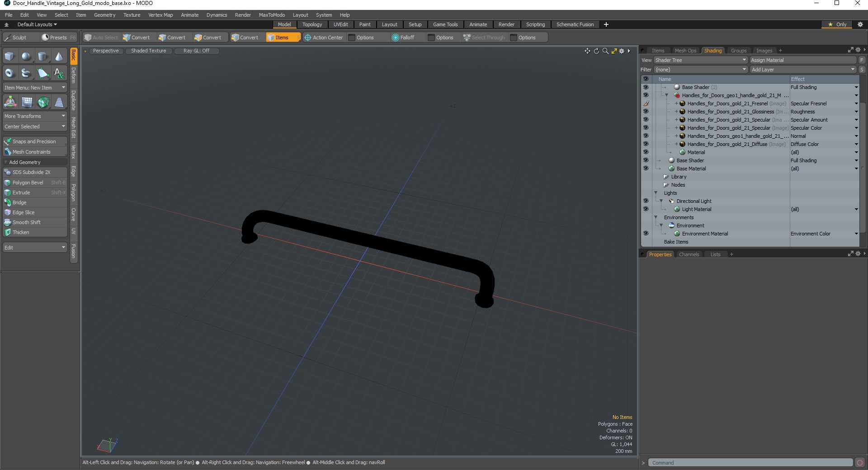
Task: Click the Ray GL: Off viewport option
Action: [196, 51]
